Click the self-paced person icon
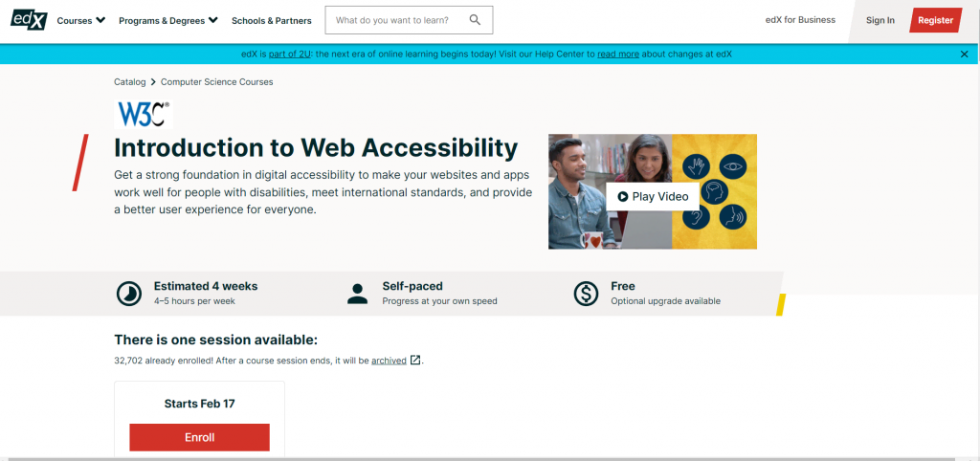 (x=358, y=294)
